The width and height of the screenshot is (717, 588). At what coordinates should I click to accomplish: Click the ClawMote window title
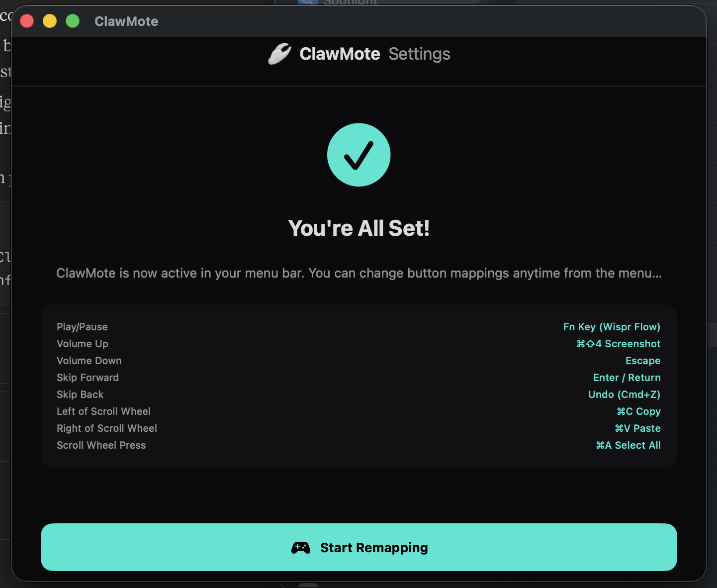126,21
